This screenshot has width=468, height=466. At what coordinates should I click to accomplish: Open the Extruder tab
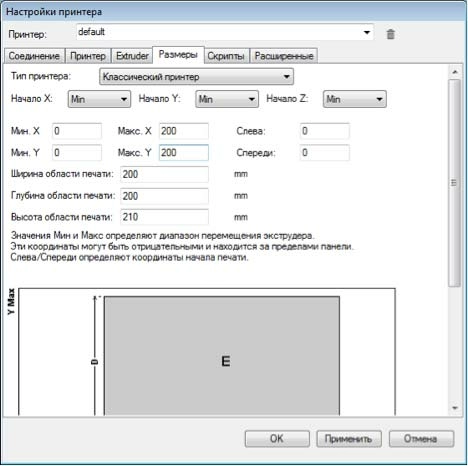tap(132, 56)
